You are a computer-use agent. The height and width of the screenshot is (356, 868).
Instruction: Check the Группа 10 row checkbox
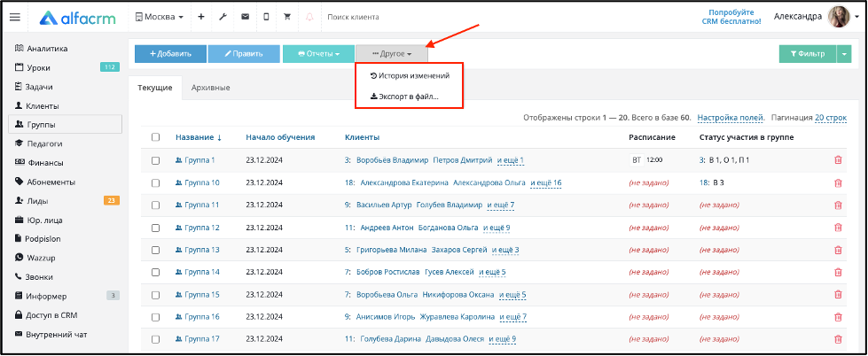click(x=155, y=182)
